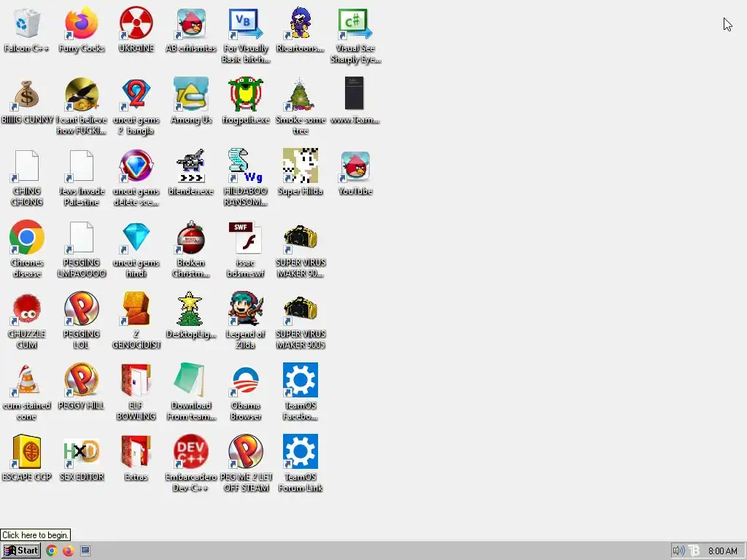
Task: Open the SUPER VIRUS MAKER 90... shortcut
Action: click(x=301, y=237)
